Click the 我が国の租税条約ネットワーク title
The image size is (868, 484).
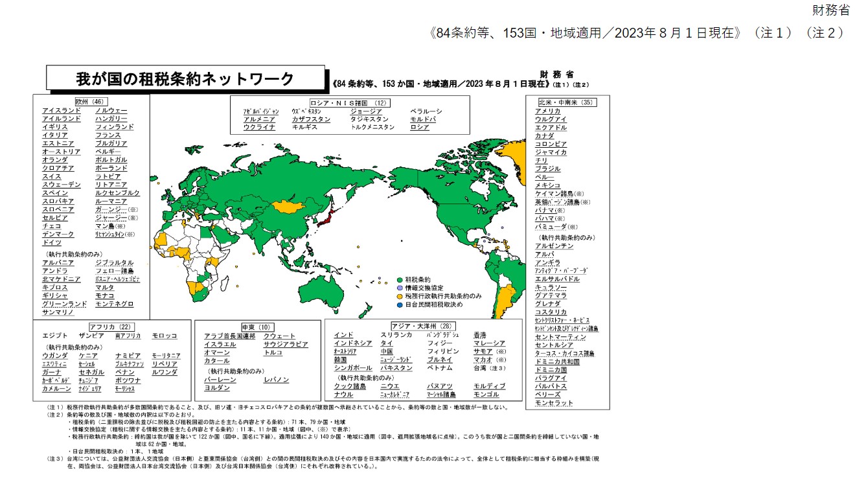pyautogui.click(x=183, y=76)
